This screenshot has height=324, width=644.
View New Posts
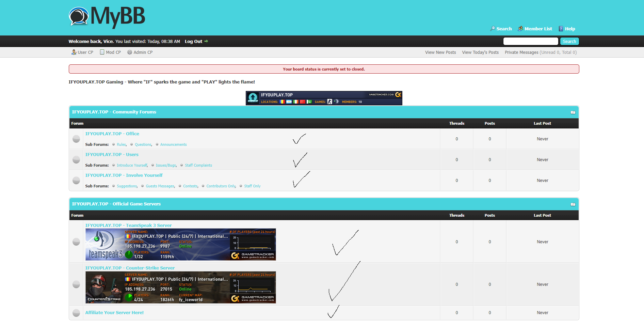[440, 52]
